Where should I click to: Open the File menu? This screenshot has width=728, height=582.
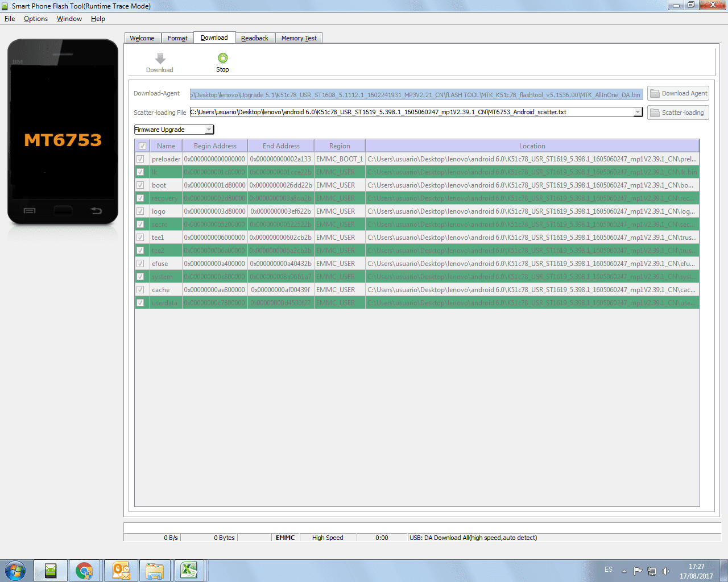10,19
